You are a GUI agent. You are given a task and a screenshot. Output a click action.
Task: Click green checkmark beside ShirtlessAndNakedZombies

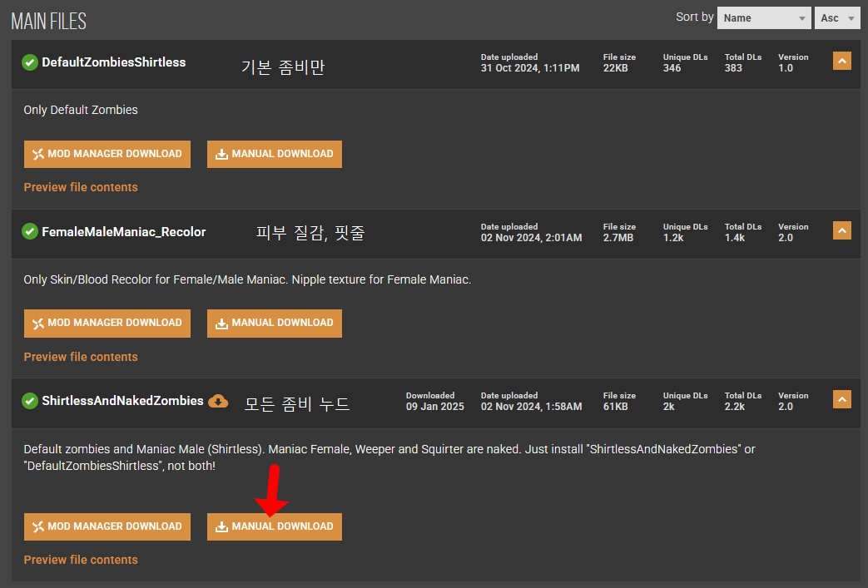pos(30,401)
